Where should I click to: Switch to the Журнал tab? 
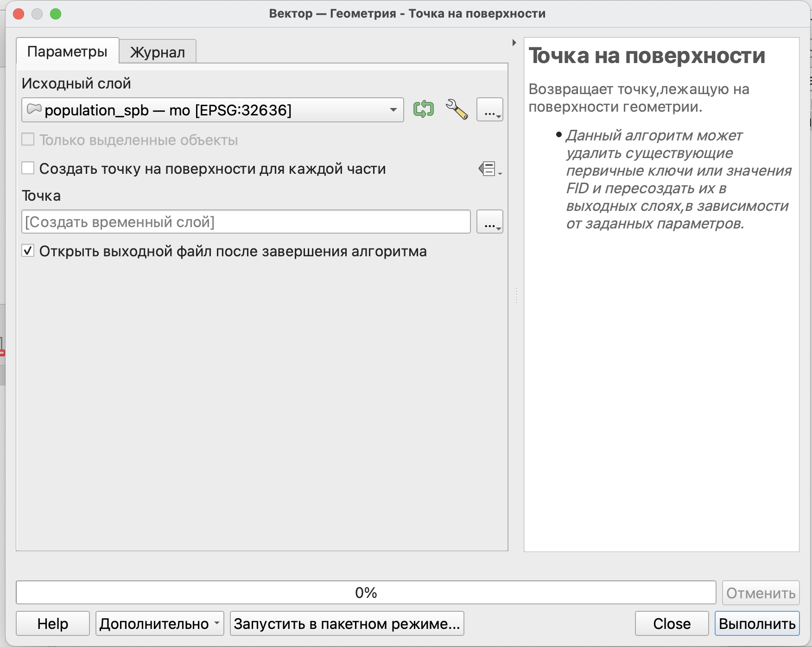(158, 52)
